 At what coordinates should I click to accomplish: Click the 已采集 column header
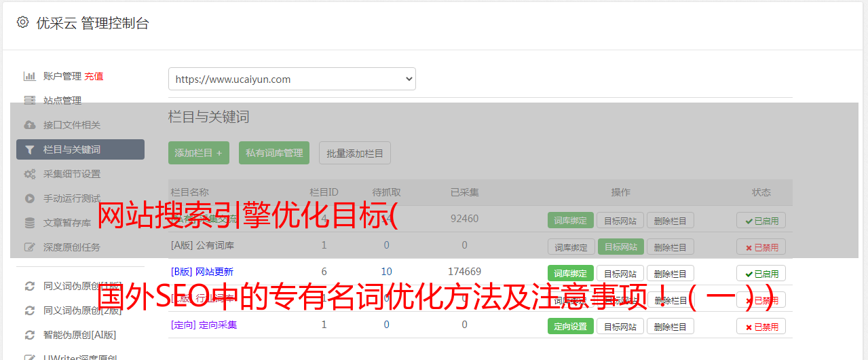(x=464, y=192)
